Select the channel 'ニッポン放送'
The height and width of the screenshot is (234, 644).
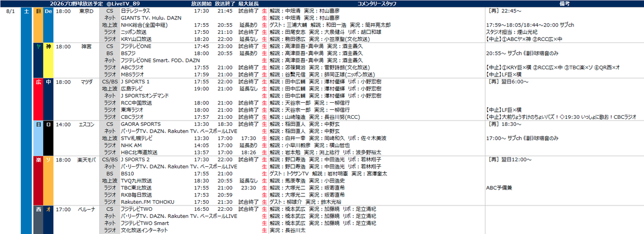134,32
